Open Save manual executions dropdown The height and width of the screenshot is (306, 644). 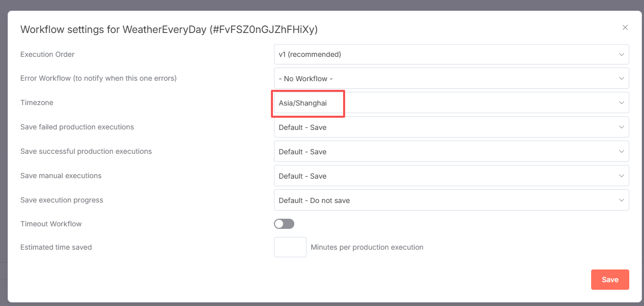(x=451, y=176)
